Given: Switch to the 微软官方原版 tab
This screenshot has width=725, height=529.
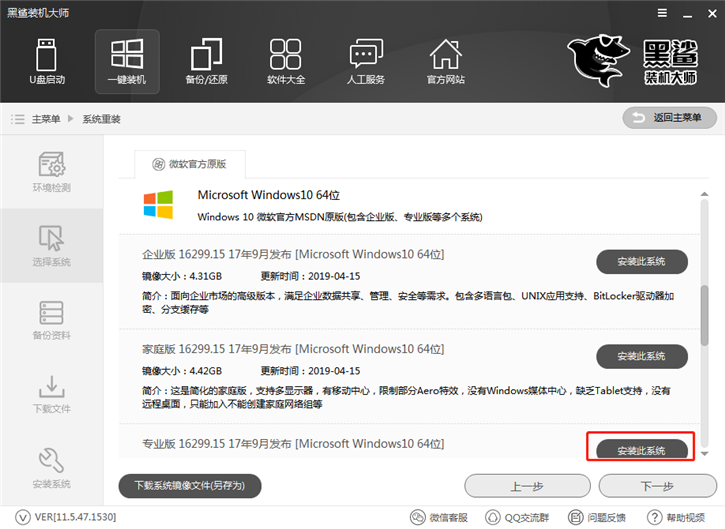Looking at the screenshot, I should 190,164.
